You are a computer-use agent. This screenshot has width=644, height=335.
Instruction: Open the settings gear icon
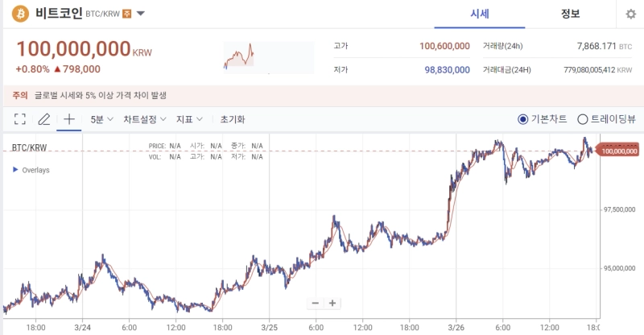[x=630, y=14]
